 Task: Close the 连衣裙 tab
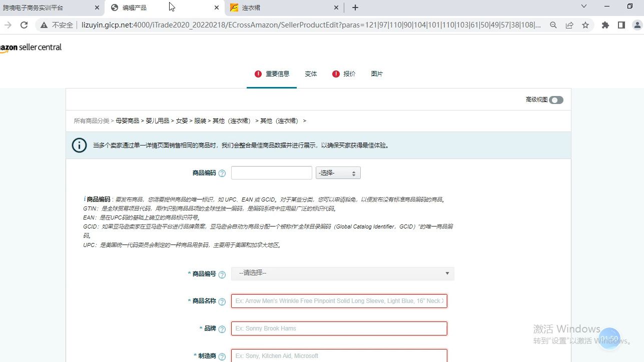point(336,7)
